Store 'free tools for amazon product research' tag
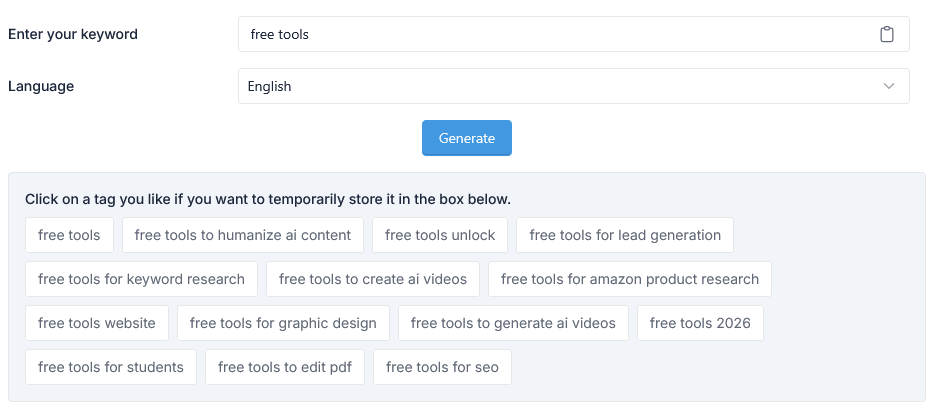 [x=630, y=279]
